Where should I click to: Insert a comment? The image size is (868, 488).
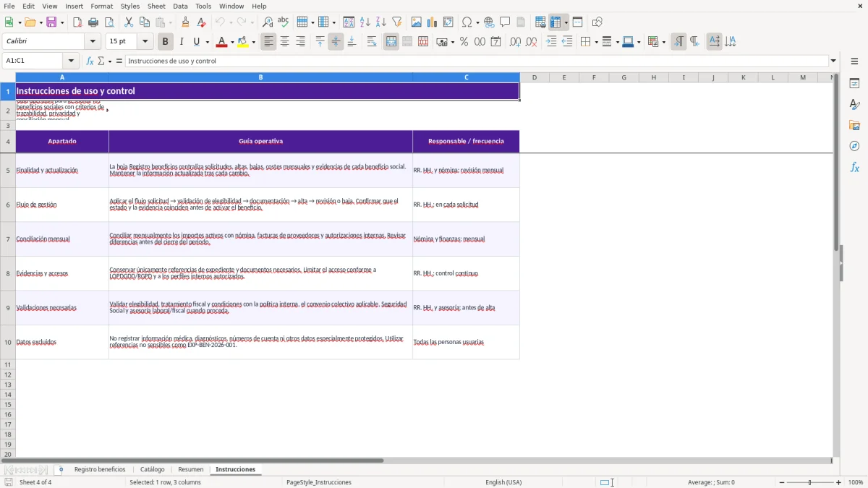505,22
